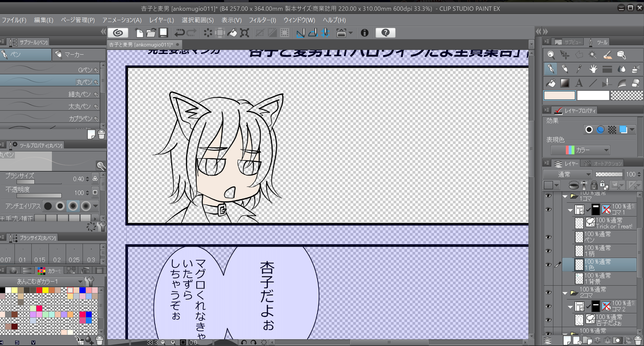Open Clip Studio launcher icon

click(x=118, y=33)
